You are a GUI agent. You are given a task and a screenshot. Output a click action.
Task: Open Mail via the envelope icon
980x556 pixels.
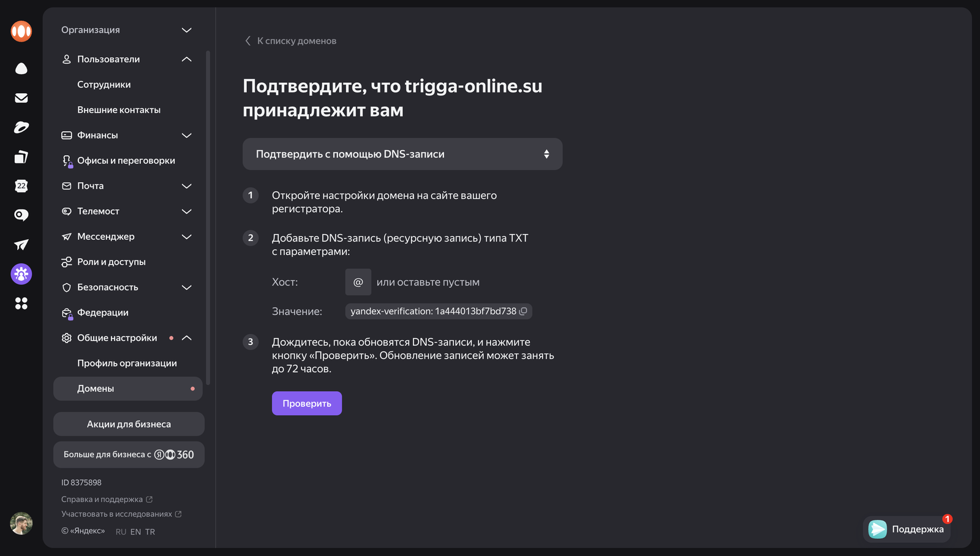(21, 97)
